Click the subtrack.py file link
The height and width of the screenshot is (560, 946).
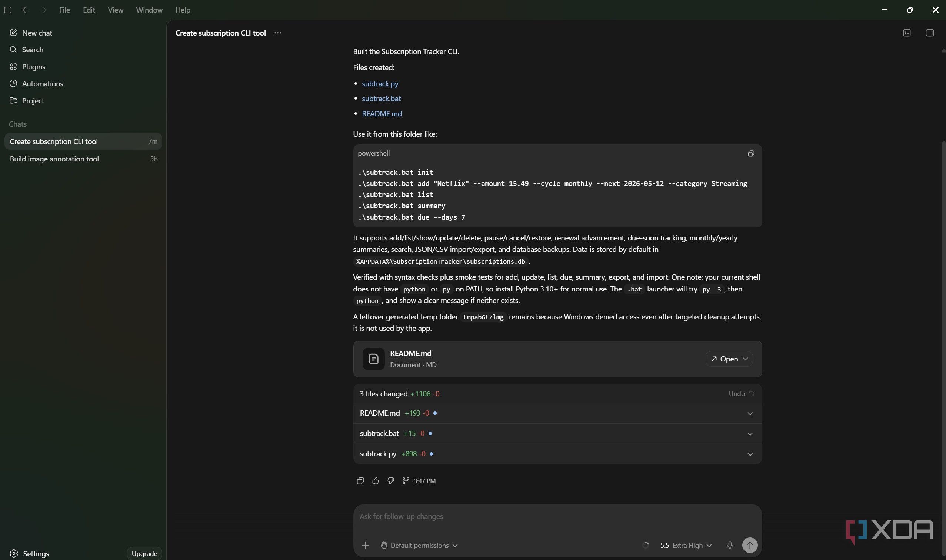(380, 84)
